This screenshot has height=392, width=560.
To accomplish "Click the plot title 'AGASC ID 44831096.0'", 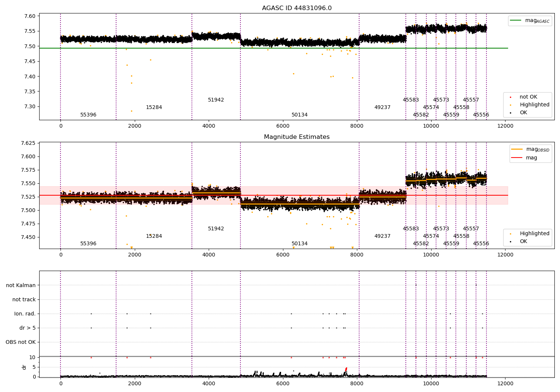I will (x=297, y=8).
